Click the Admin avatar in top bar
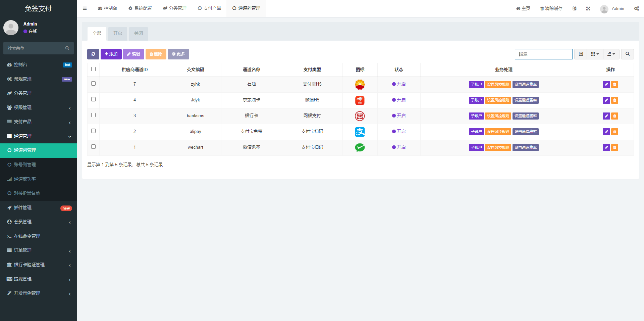The height and width of the screenshot is (321, 644). (604, 9)
